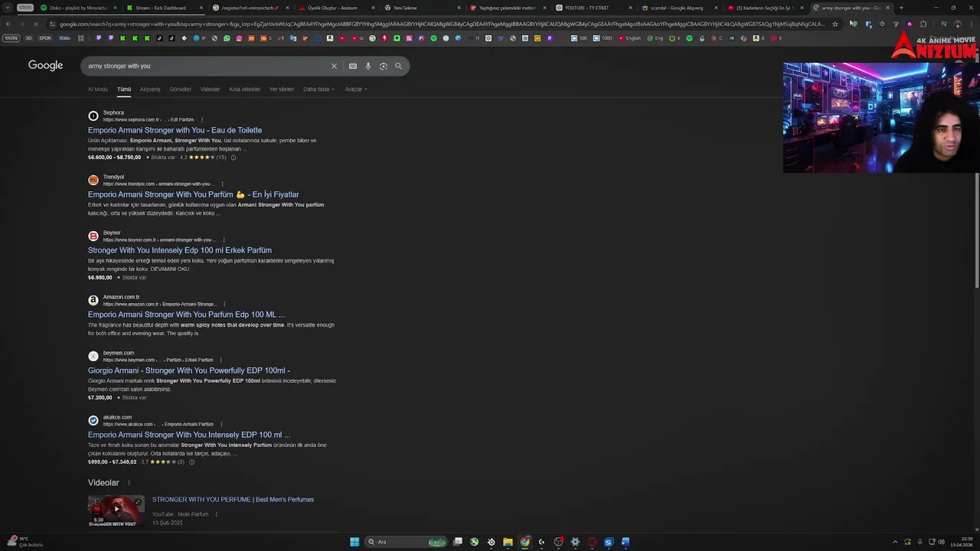Expand the Araçlar tools dropdown
This screenshot has height=551, width=980.
pyautogui.click(x=356, y=90)
